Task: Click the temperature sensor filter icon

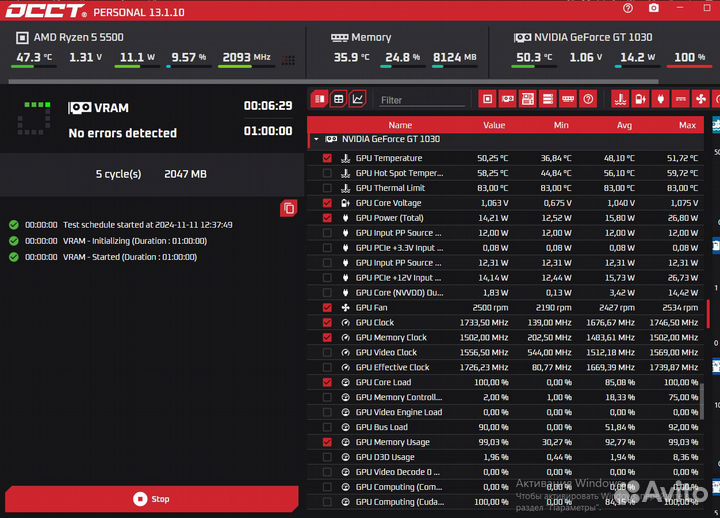Action: pyautogui.click(x=620, y=99)
